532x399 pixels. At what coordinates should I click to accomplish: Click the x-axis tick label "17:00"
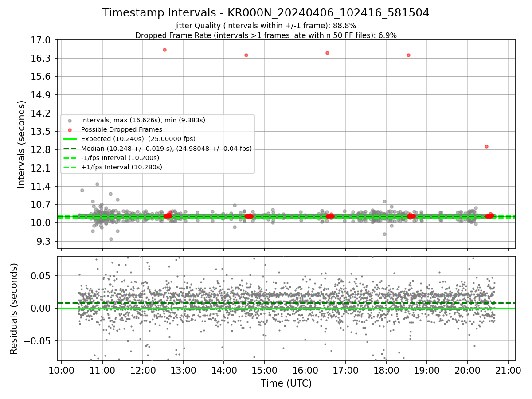click(345, 370)
